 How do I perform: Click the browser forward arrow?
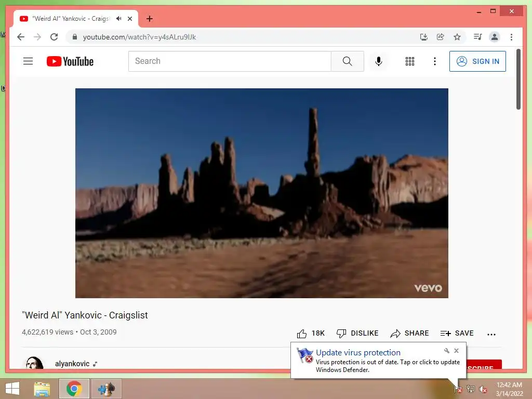click(x=37, y=37)
